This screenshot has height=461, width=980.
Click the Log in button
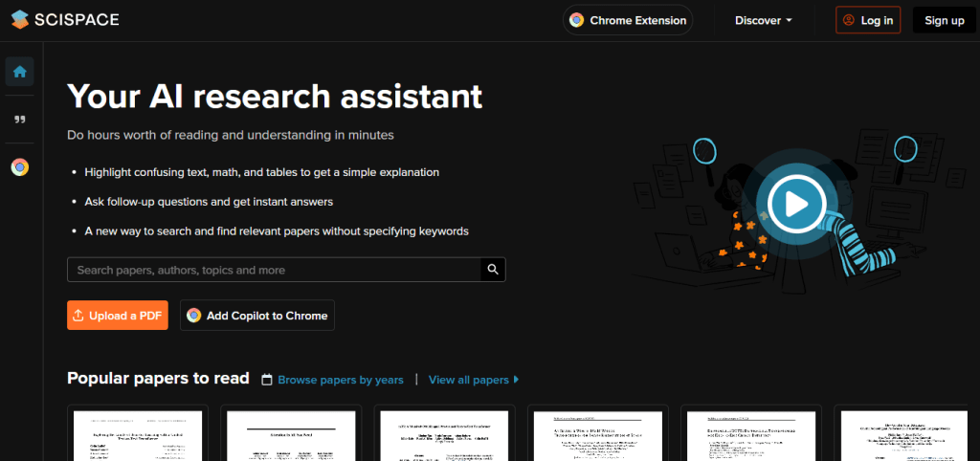tap(868, 20)
